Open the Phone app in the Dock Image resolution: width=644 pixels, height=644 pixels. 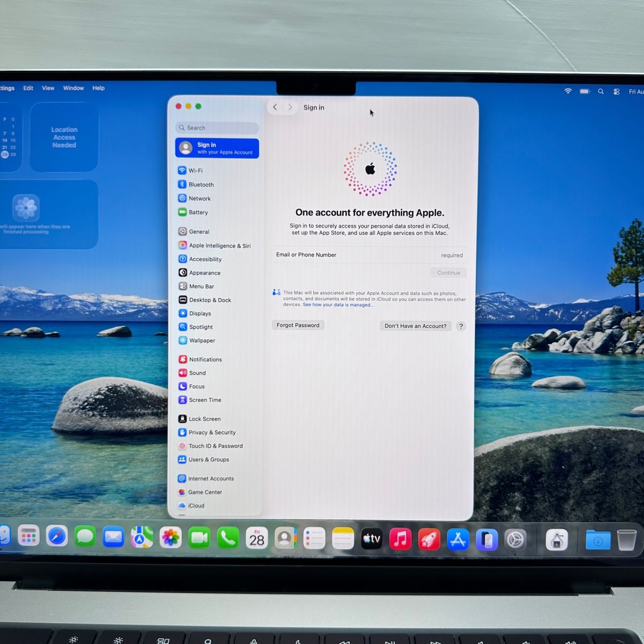click(228, 538)
